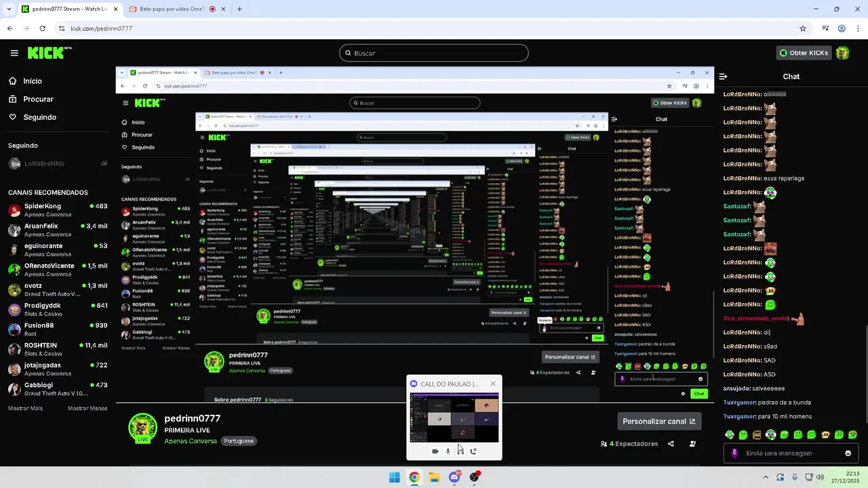Viewport: 868px width, 488px height.
Task: Open the user profile avatar menu
Action: [x=843, y=53]
